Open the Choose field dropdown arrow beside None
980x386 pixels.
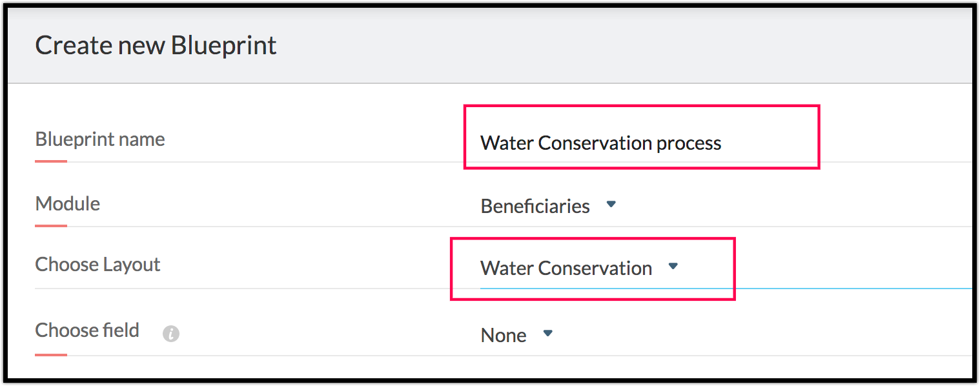tap(548, 334)
